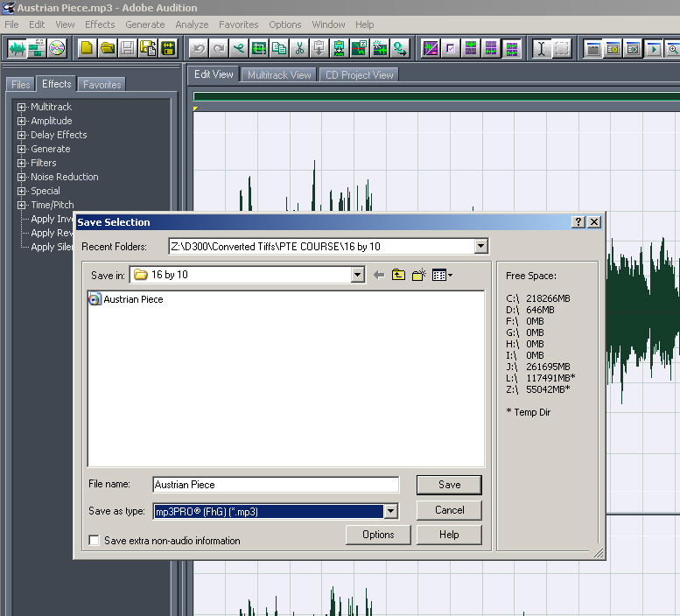Screen dimensions: 680x616
Task: Click the Open file folder icon in the toolbar
Action: [x=108, y=48]
